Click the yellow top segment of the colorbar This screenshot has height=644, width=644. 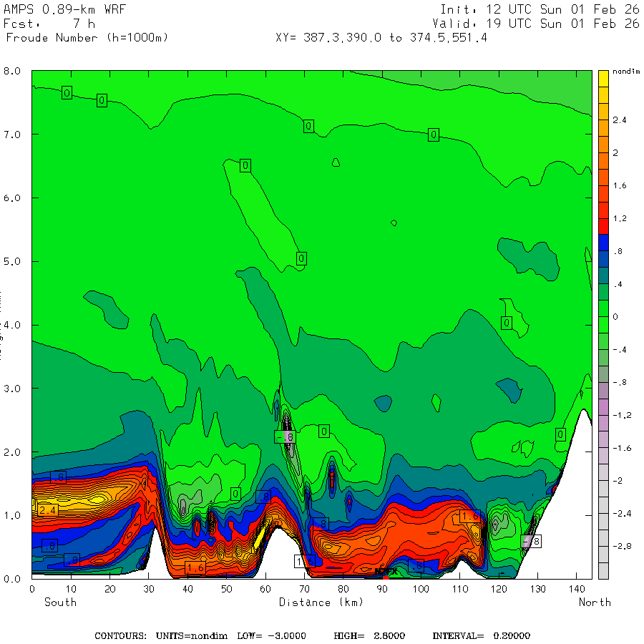[603, 79]
